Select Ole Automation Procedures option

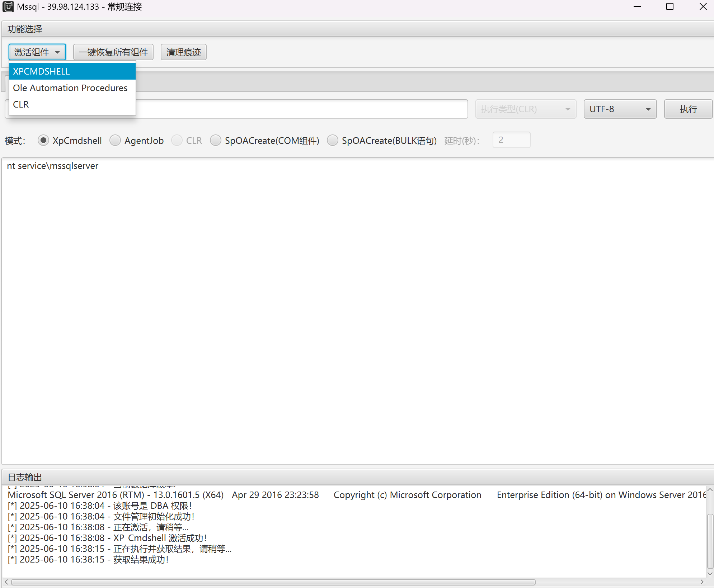pos(72,88)
